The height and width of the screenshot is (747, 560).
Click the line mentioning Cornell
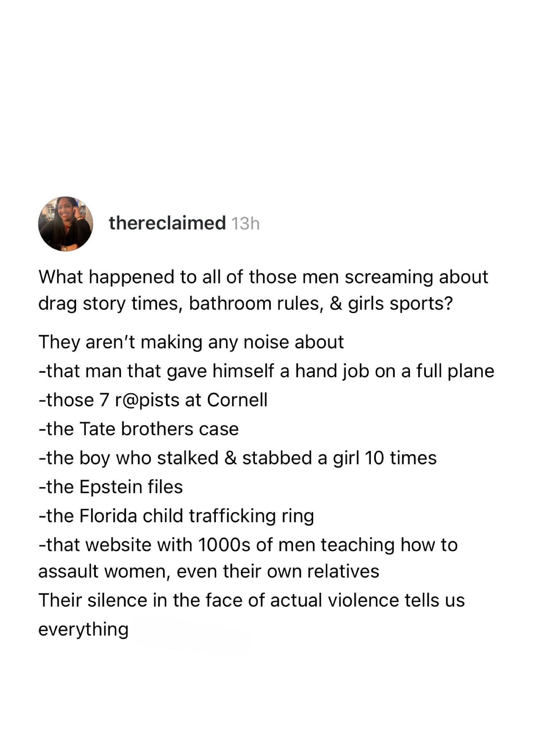(x=153, y=400)
